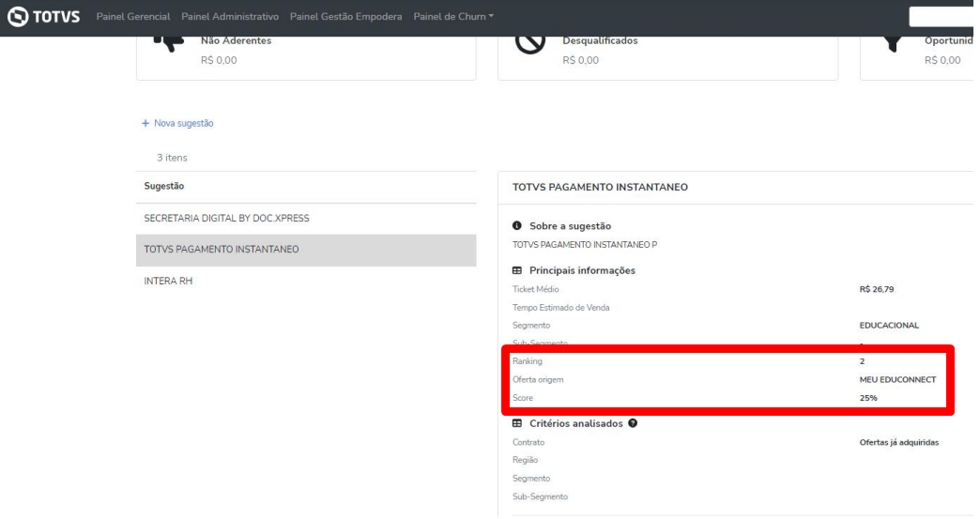Viewport: 980px width, 519px height.
Task: Select the INTERA RH suggestion row
Action: 168,281
